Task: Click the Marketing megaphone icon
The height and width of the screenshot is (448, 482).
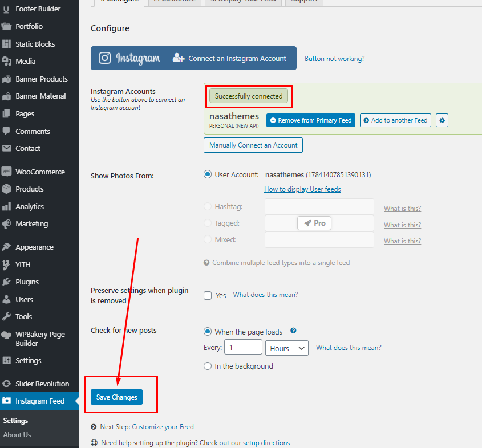Action: point(6,224)
